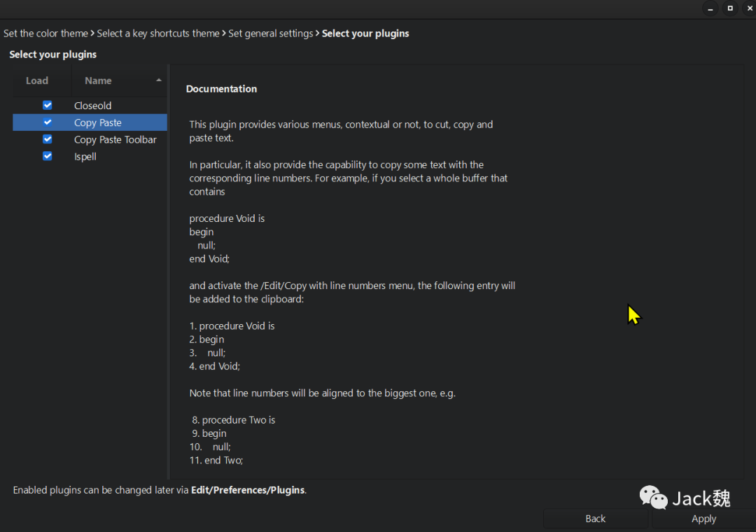The image size is (756, 532).
Task: Uncheck the Ispell plugin checkbox
Action: coord(48,156)
